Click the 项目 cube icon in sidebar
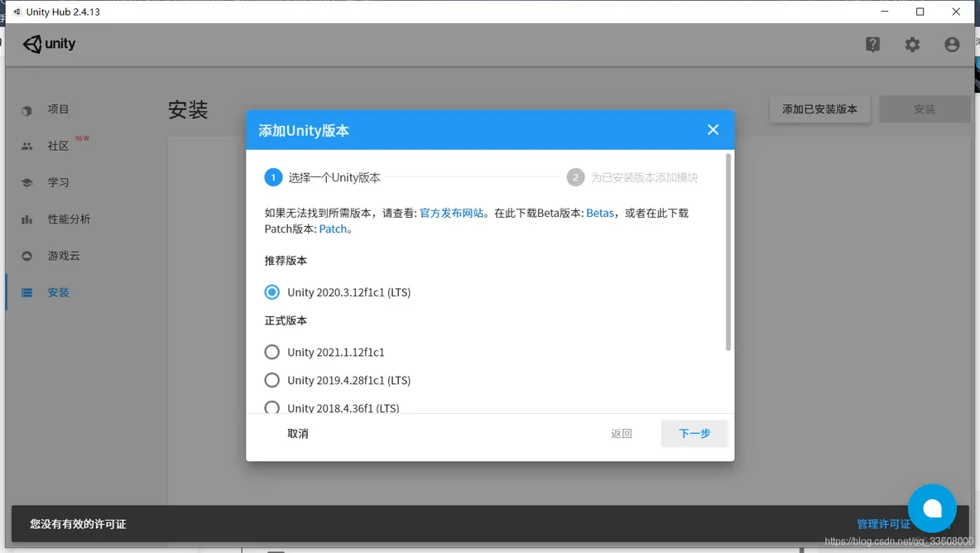This screenshot has width=980, height=553. click(x=26, y=111)
